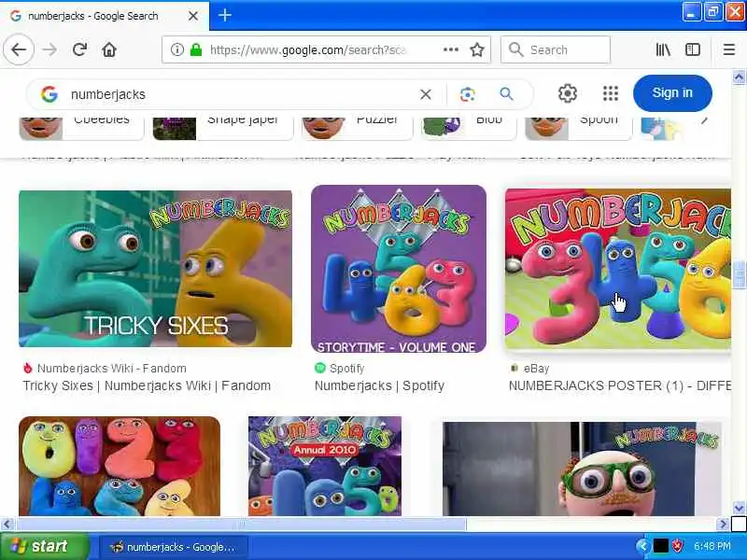This screenshot has width=747, height=560.
Task: Open page actions three-dots menu
Action: (451, 49)
